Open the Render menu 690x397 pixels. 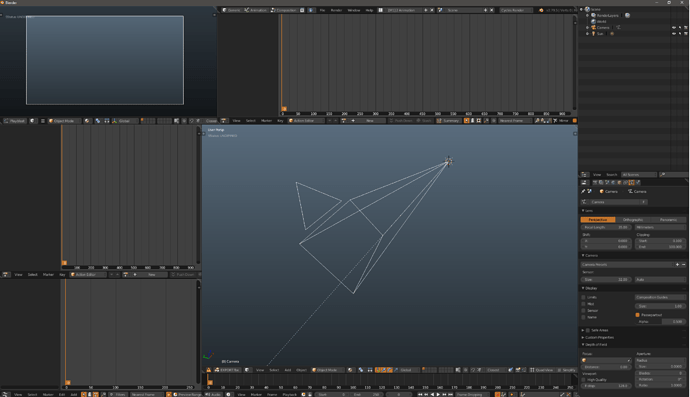[336, 10]
